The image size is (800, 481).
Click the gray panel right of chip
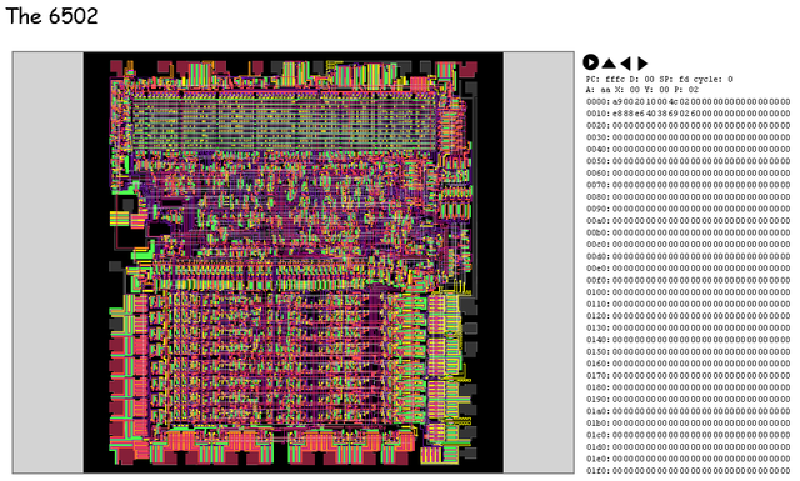click(538, 262)
